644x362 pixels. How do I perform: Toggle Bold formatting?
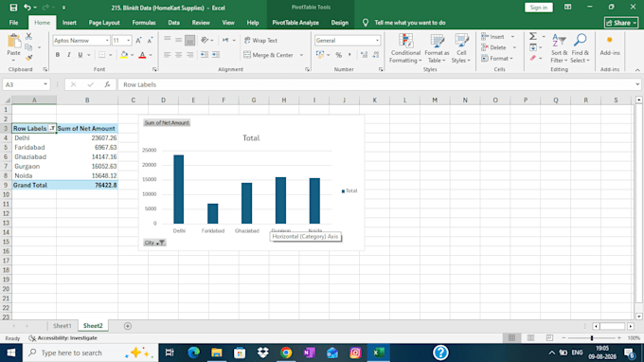pyautogui.click(x=58, y=55)
